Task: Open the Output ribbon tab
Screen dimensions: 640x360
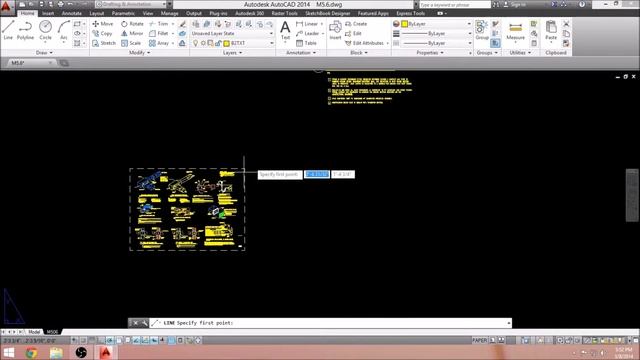Action: [x=194, y=13]
